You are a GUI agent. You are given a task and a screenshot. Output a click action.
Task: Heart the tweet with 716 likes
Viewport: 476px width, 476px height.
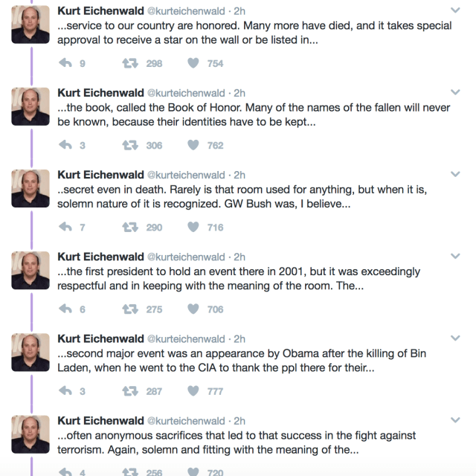pos(193,227)
